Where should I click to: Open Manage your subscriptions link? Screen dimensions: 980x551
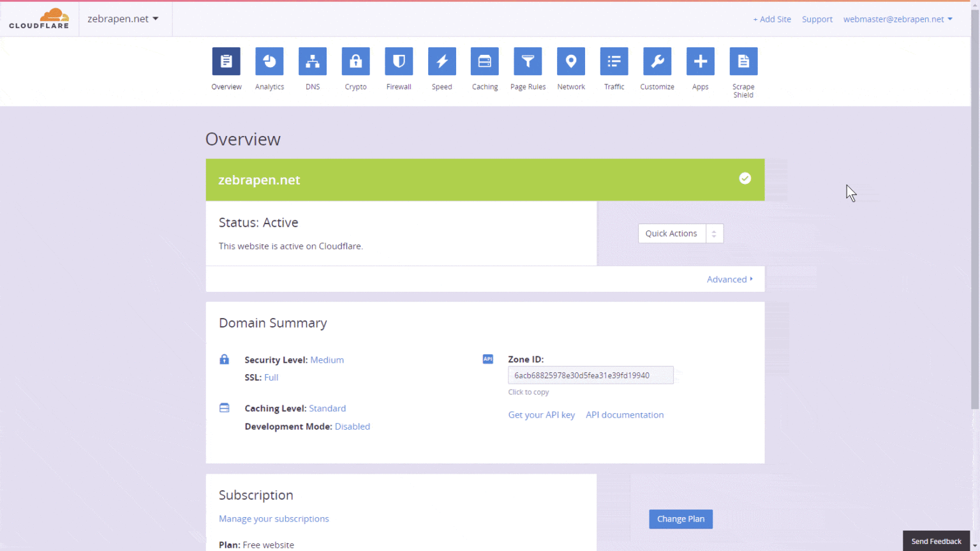pos(274,518)
